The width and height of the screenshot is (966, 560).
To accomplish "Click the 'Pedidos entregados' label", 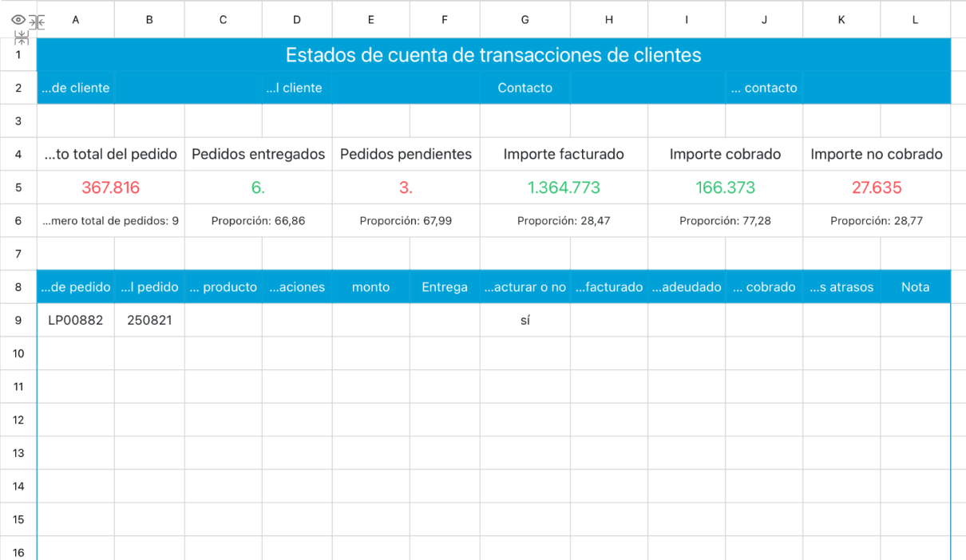I will point(259,154).
